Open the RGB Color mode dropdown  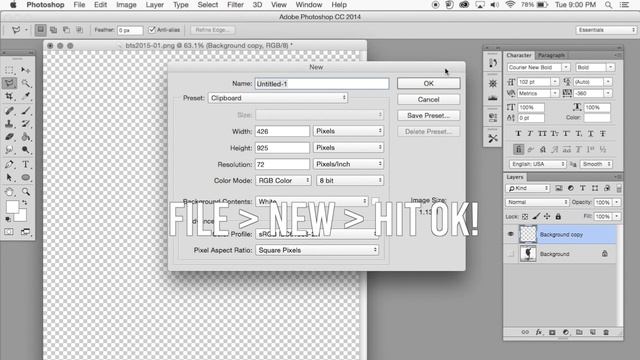coord(284,180)
